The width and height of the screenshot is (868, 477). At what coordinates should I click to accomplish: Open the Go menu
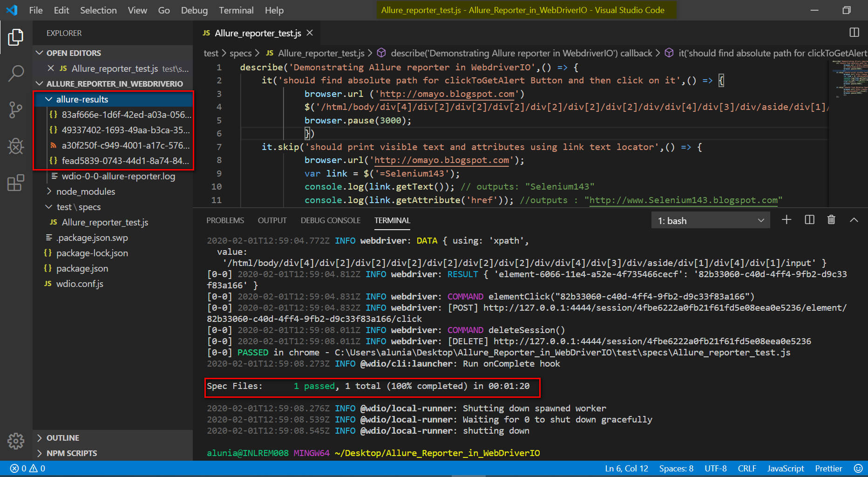[x=164, y=10]
